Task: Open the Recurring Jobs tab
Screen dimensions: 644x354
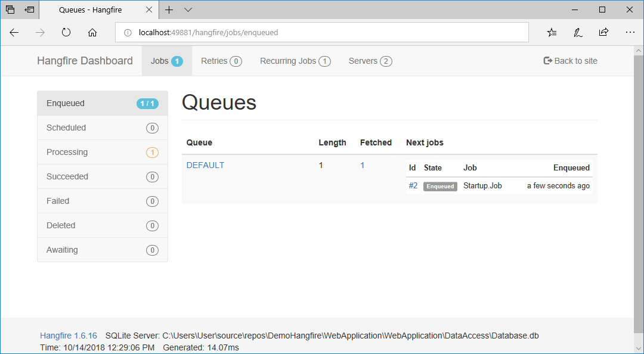Action: click(295, 61)
